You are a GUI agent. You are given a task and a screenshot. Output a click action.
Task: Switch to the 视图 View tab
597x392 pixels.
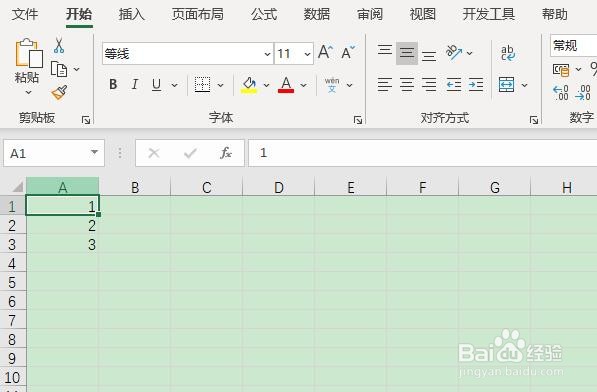pos(423,14)
